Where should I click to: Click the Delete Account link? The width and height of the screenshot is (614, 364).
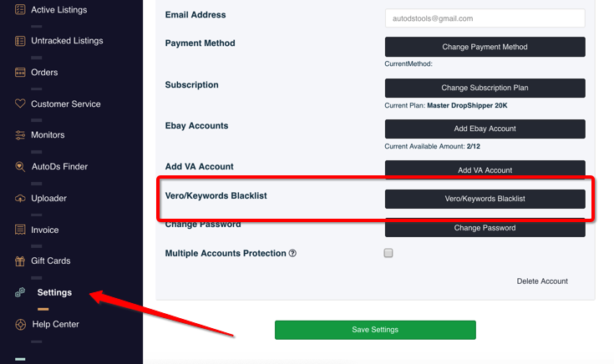tap(542, 281)
